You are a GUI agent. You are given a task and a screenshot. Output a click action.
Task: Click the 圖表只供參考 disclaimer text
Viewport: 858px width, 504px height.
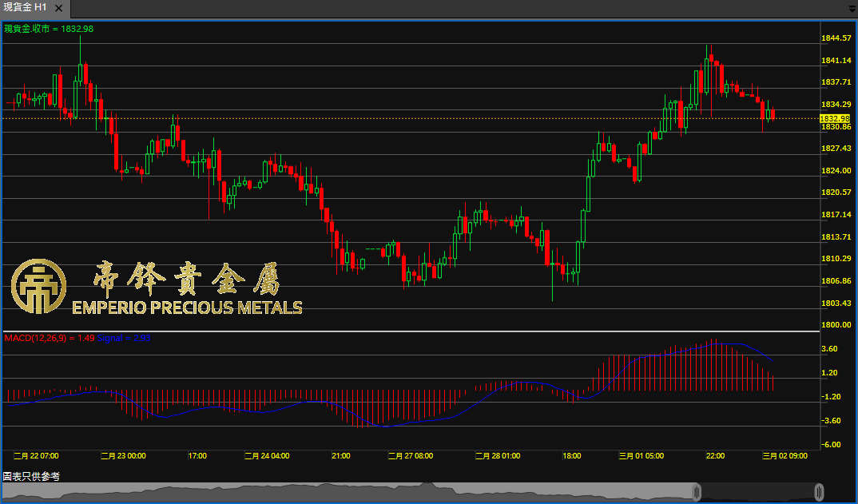(31, 476)
